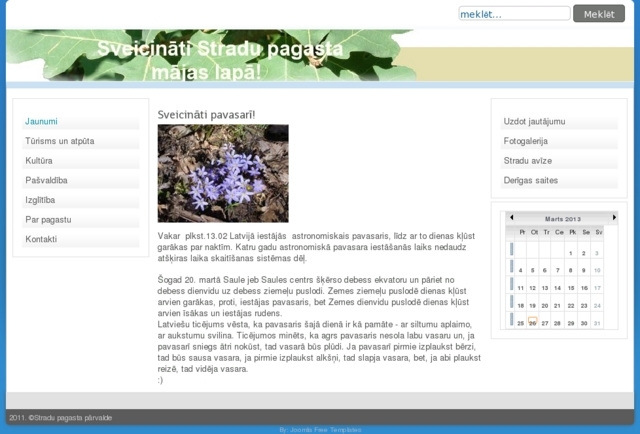The image size is (640, 434).
Task: Open Joomla Free Templates footer link
Action: [x=320, y=429]
